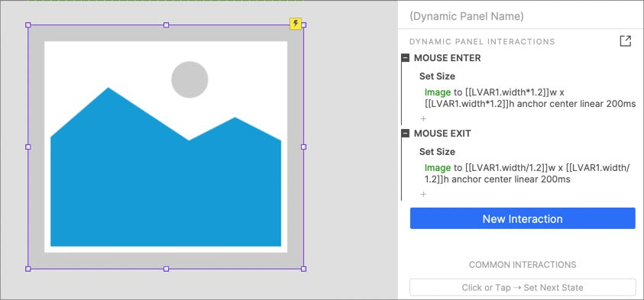Open interactions editor pop-out icon
Viewport: 644px width, 300px height.
[x=625, y=41]
